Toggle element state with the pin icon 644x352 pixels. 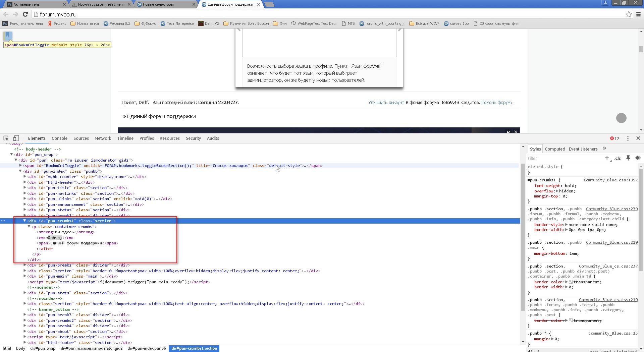click(628, 158)
